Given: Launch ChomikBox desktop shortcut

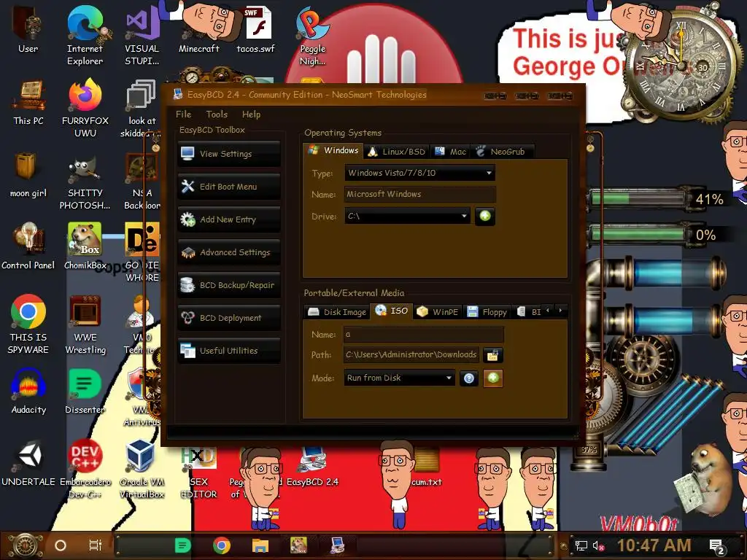Looking at the screenshot, I should (85, 247).
